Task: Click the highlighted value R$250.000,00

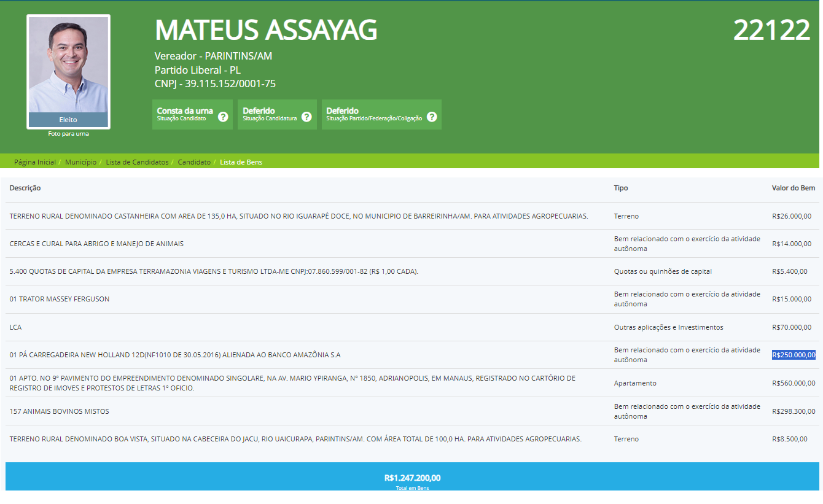Action: (x=794, y=355)
